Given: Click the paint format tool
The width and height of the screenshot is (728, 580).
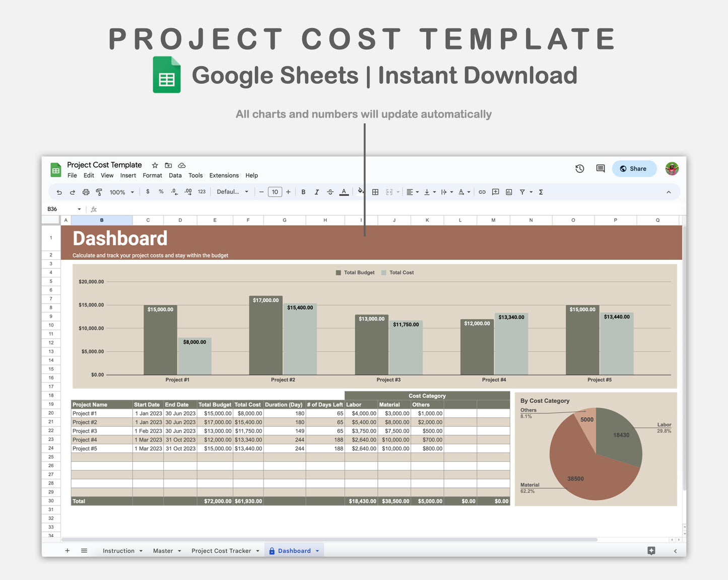Looking at the screenshot, I should [x=99, y=192].
